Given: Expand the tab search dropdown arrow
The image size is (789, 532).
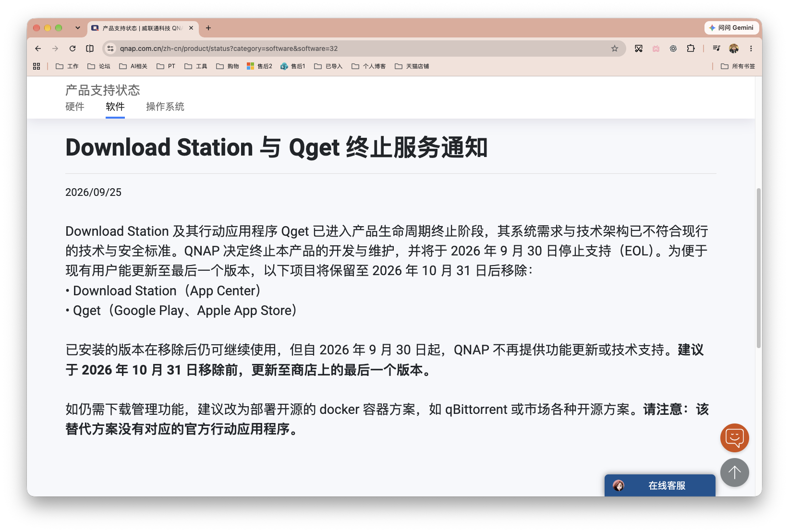Looking at the screenshot, I should click(x=77, y=28).
